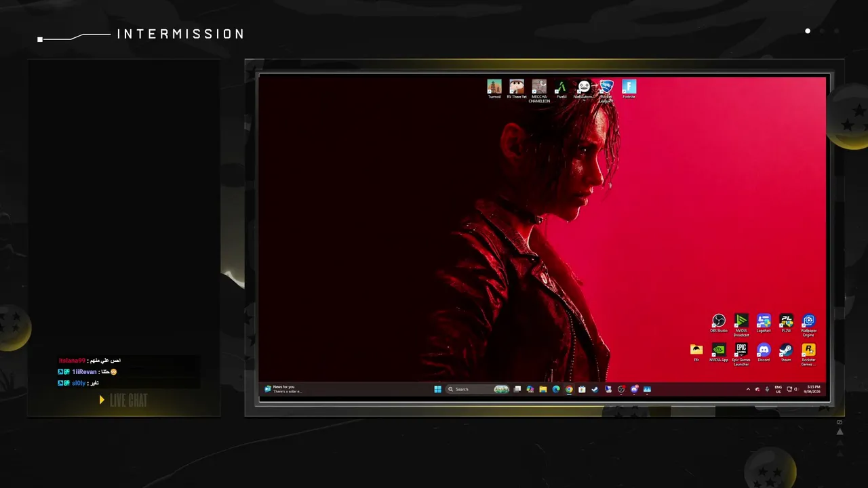Open the News for you widget
The image size is (868, 488).
tap(283, 389)
